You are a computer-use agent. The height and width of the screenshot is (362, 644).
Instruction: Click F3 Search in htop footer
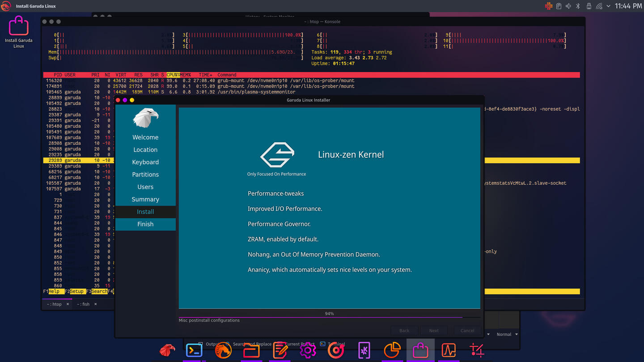coord(97,291)
